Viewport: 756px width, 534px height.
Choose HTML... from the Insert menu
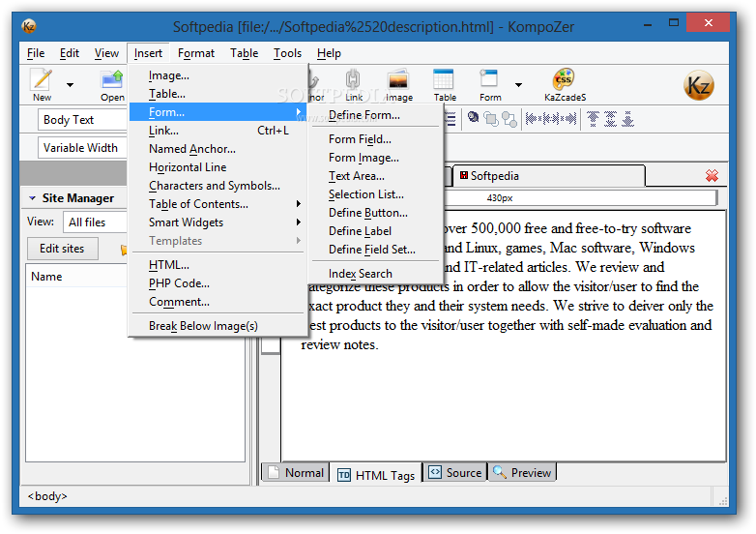218,265
